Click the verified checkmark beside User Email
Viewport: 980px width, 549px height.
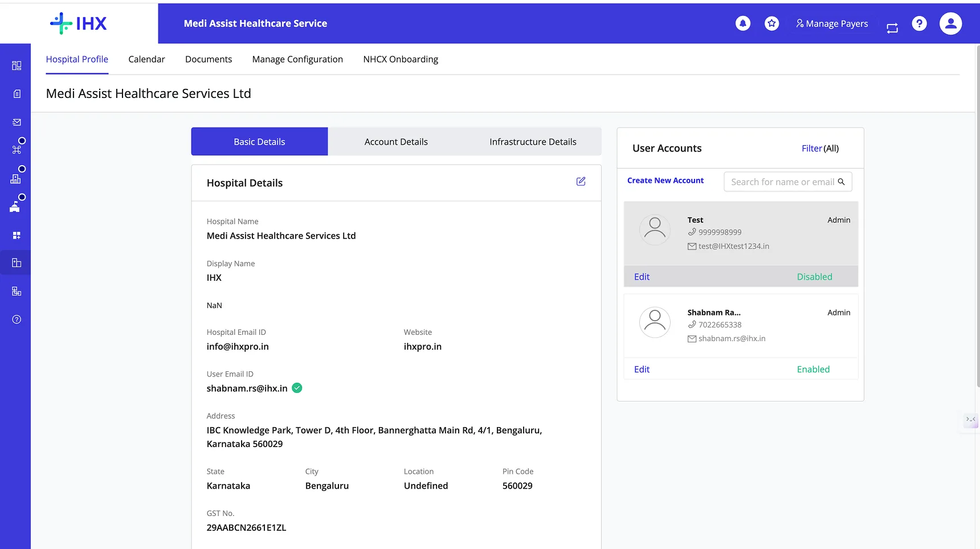(x=297, y=388)
